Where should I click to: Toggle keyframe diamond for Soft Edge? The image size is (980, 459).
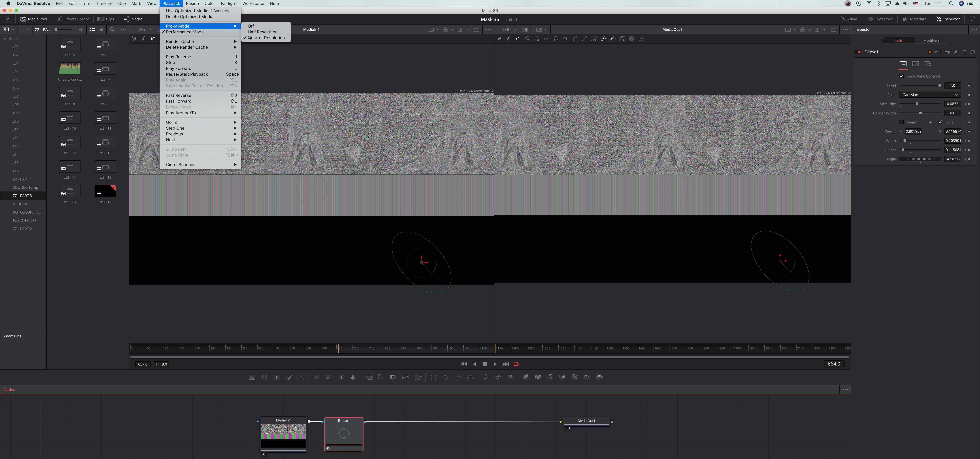click(969, 104)
